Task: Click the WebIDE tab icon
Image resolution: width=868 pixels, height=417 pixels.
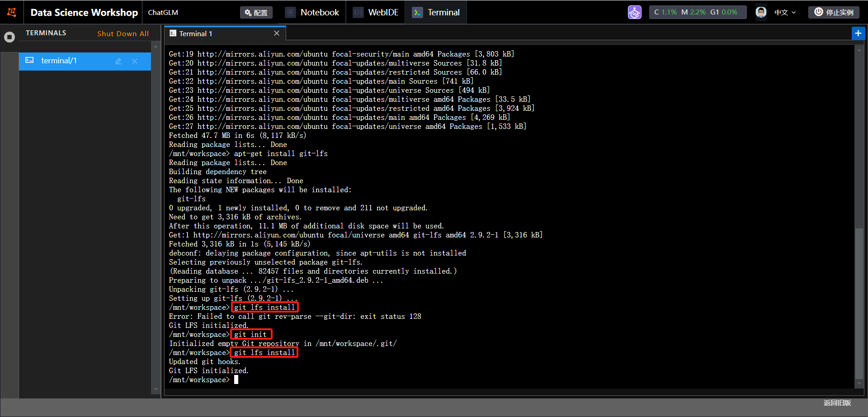Action: click(x=358, y=12)
